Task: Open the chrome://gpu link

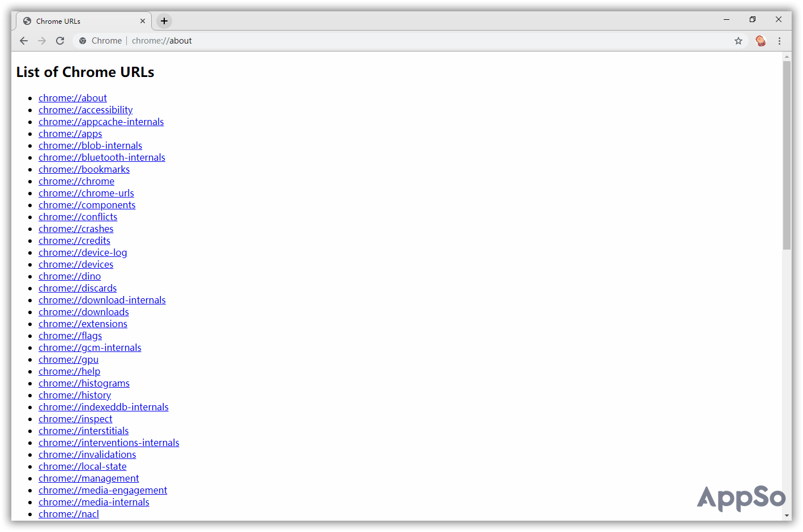Action: click(69, 359)
